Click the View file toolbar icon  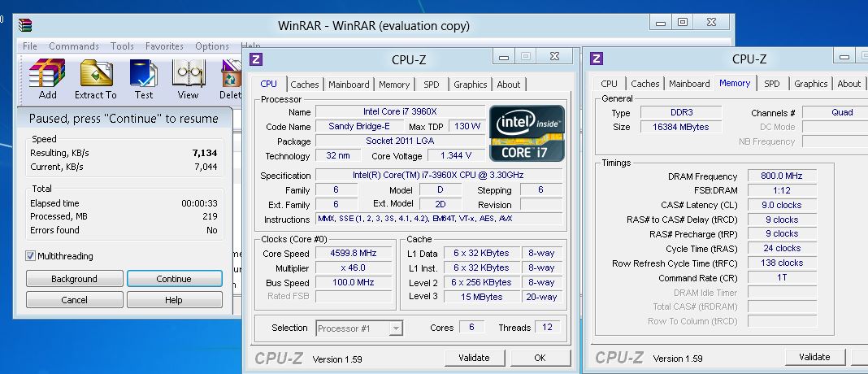pyautogui.click(x=188, y=79)
